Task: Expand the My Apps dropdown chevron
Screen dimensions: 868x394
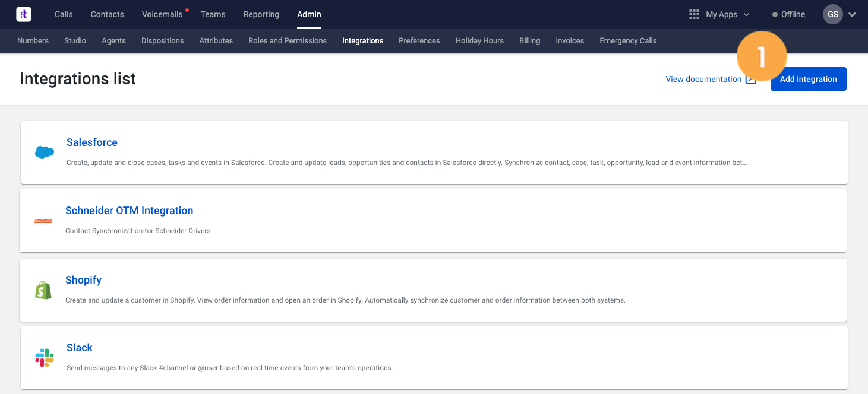Action: click(746, 14)
